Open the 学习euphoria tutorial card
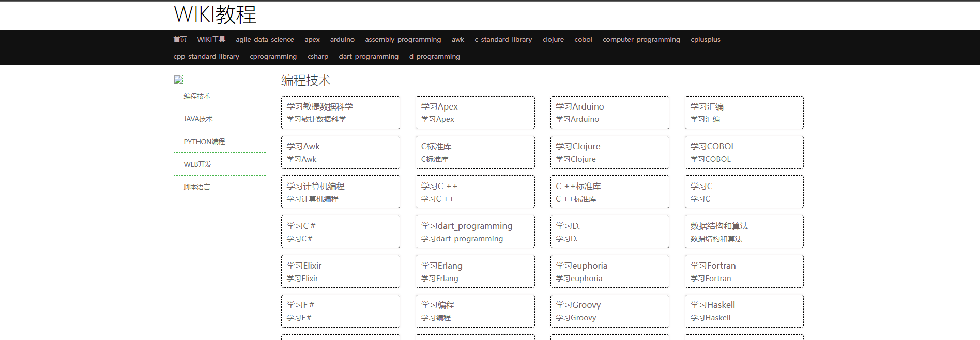This screenshot has height=340, width=980. [610, 271]
